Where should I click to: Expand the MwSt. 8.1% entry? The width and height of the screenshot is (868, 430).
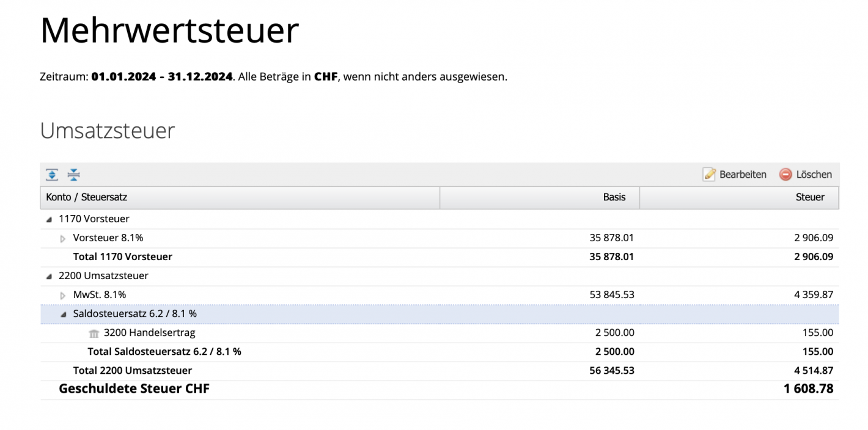click(x=63, y=294)
